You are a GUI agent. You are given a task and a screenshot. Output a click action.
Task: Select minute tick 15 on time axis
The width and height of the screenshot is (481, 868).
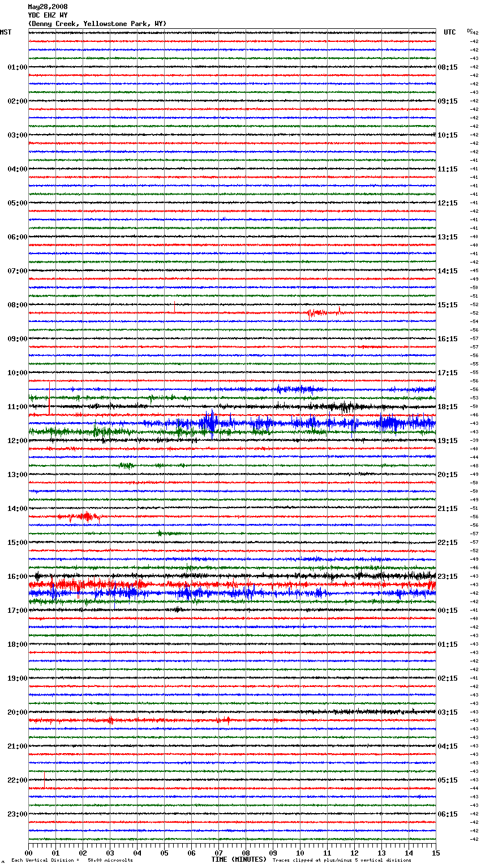coord(436,853)
